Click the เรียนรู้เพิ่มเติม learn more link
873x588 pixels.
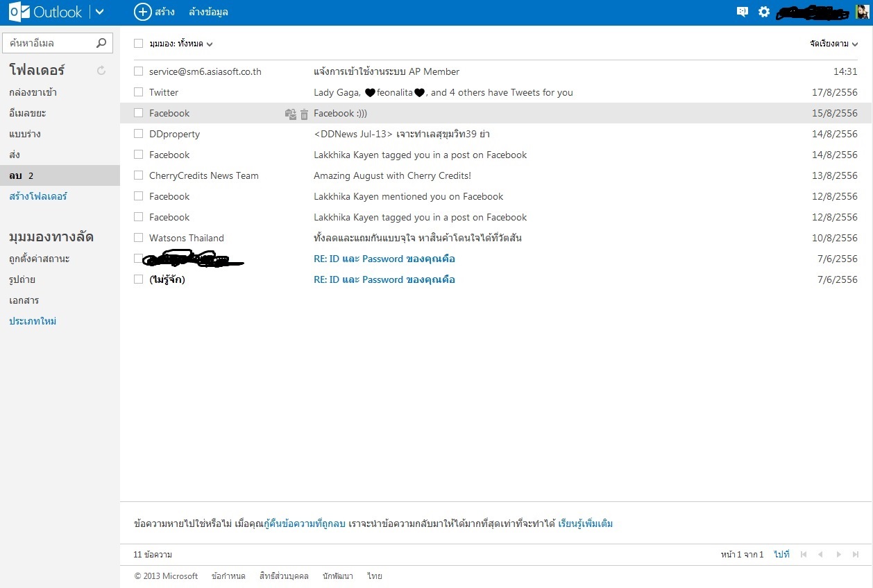coord(586,524)
